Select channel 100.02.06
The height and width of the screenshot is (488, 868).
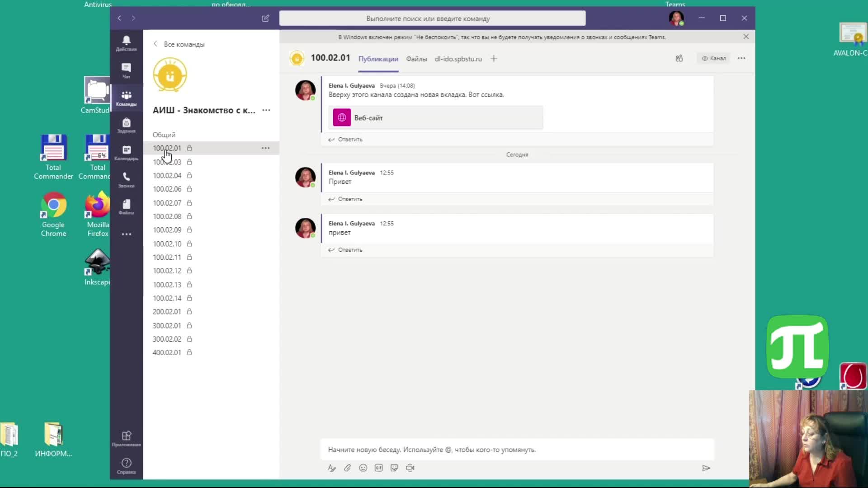pos(211,189)
